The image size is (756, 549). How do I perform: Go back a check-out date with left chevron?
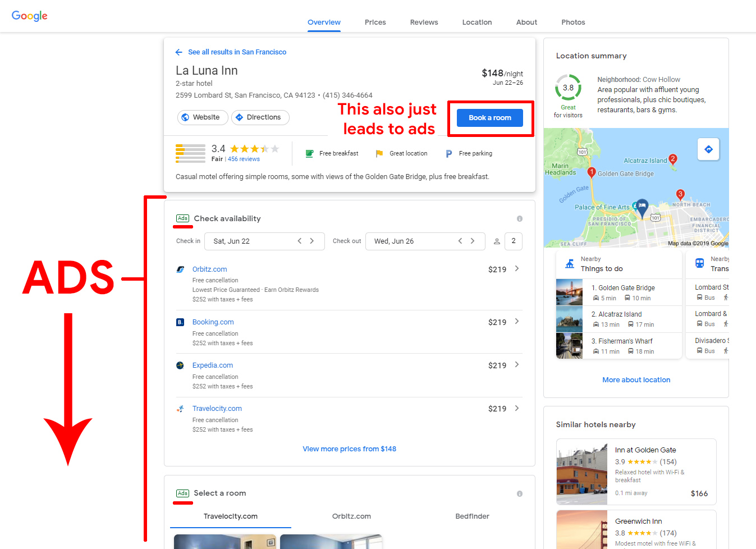pos(460,241)
